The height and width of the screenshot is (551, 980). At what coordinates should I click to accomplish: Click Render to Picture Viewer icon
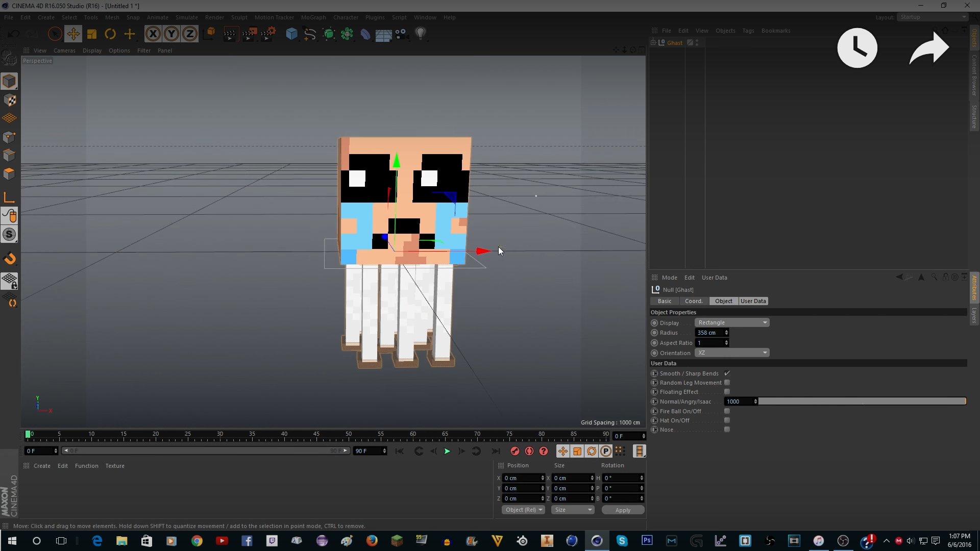click(249, 34)
